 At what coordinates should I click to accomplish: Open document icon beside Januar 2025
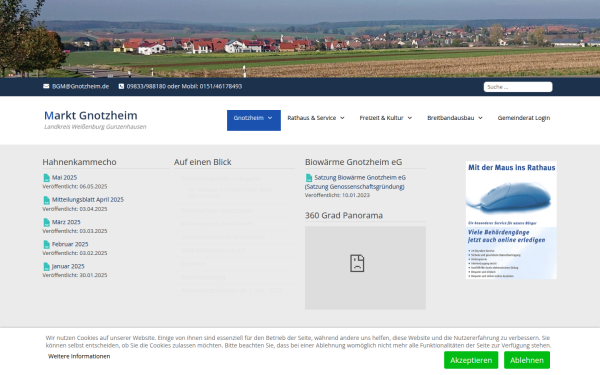coord(47,267)
